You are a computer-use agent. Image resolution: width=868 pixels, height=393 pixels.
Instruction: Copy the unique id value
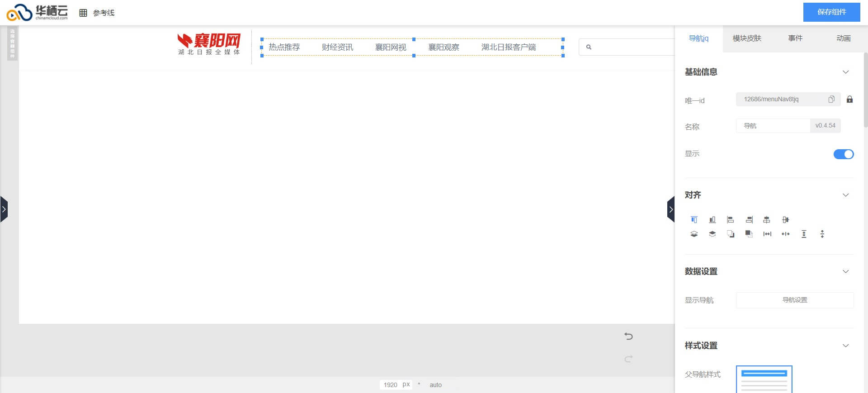831,99
